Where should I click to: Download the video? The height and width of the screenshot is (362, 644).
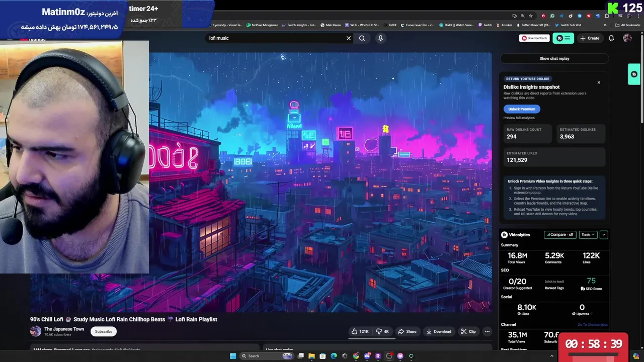[x=439, y=331]
